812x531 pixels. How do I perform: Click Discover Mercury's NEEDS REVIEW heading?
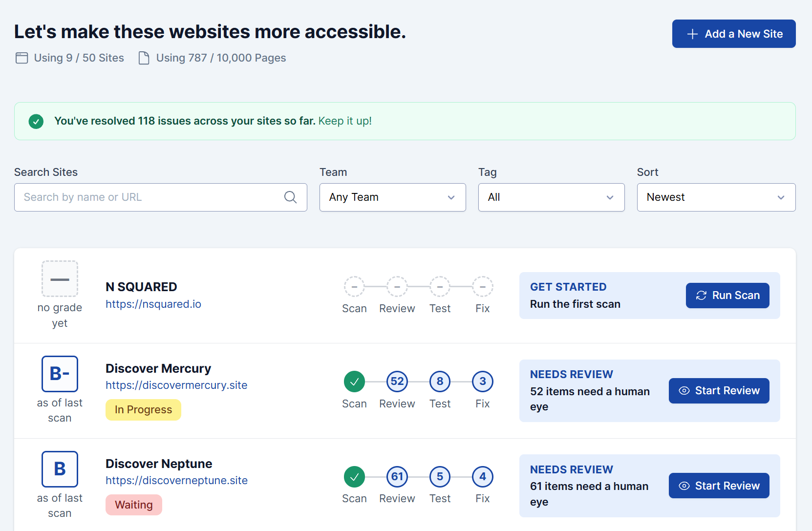point(572,374)
